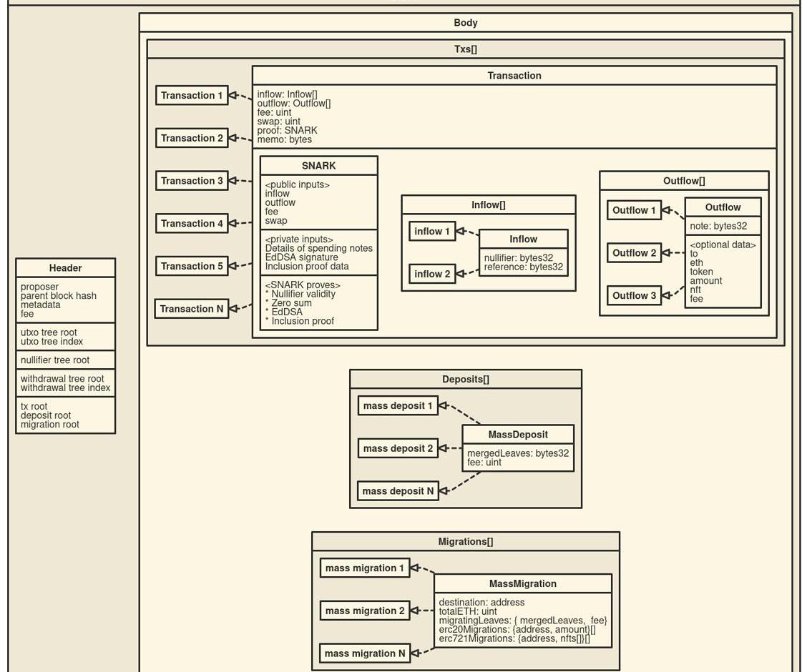
Task: Select the Outflow 2 box
Action: point(634,253)
